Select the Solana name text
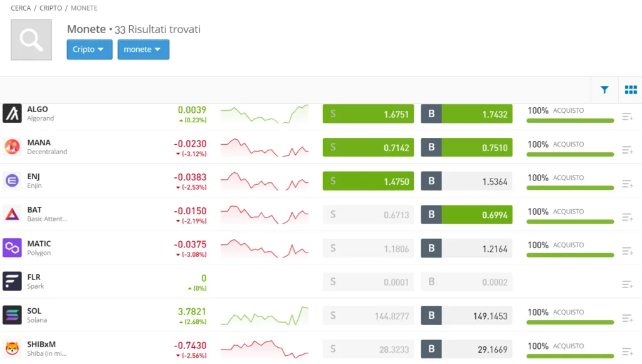This screenshot has width=642, height=364. tap(37, 320)
